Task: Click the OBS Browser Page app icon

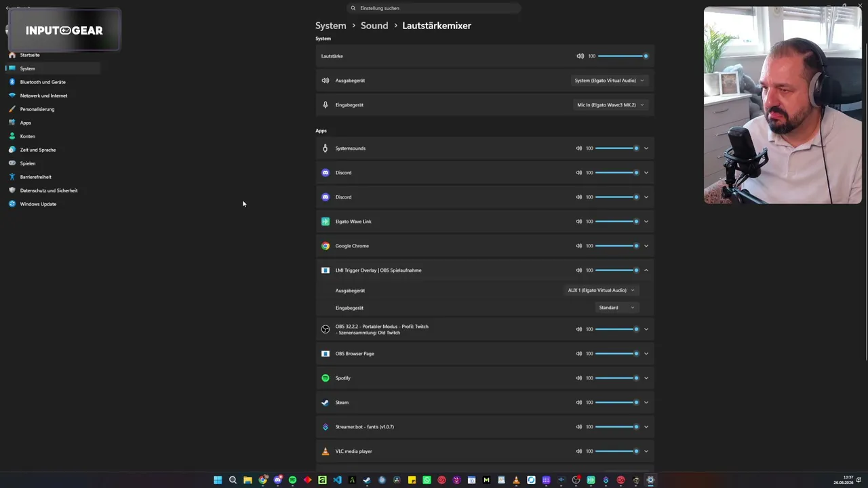Action: click(x=325, y=354)
